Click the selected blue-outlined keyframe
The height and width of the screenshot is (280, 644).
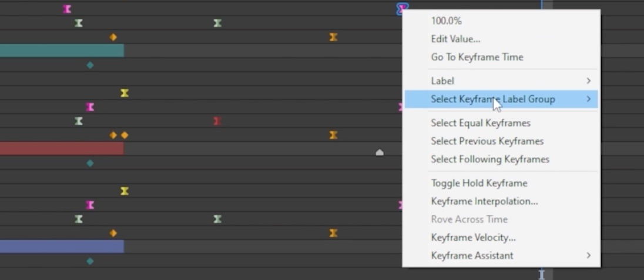(402, 8)
